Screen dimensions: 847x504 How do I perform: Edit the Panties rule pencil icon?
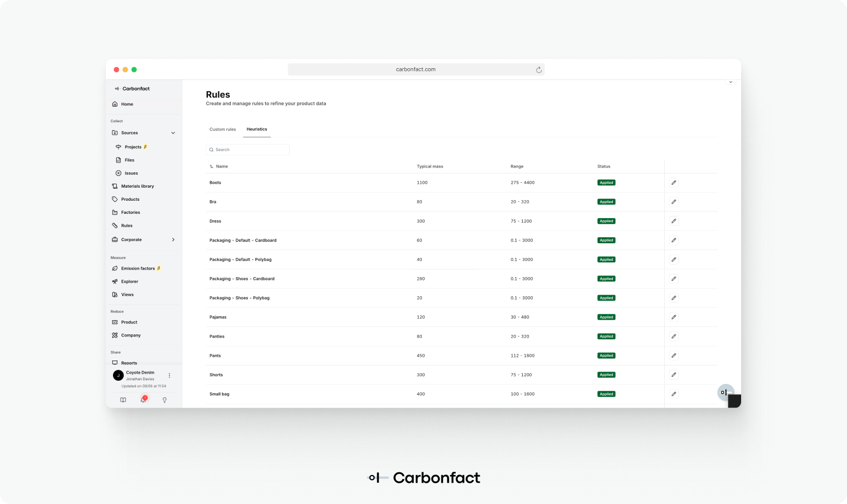tap(673, 337)
